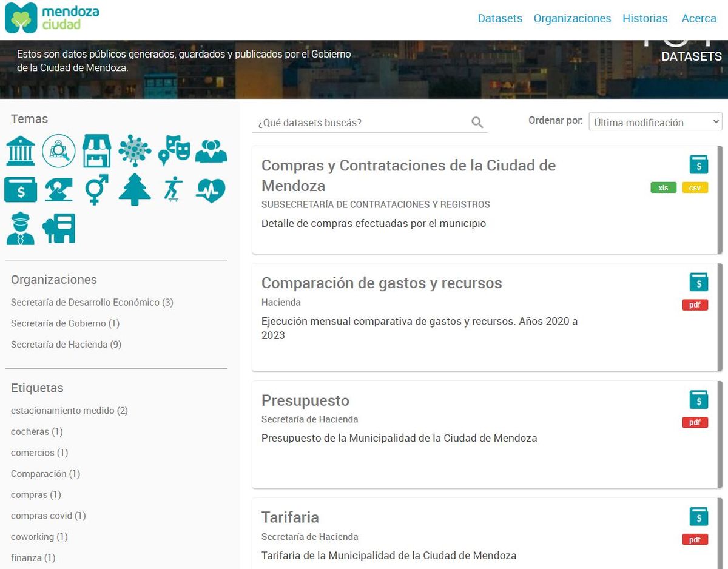Click the dataset search input field
This screenshot has width=728, height=569.
pos(361,123)
